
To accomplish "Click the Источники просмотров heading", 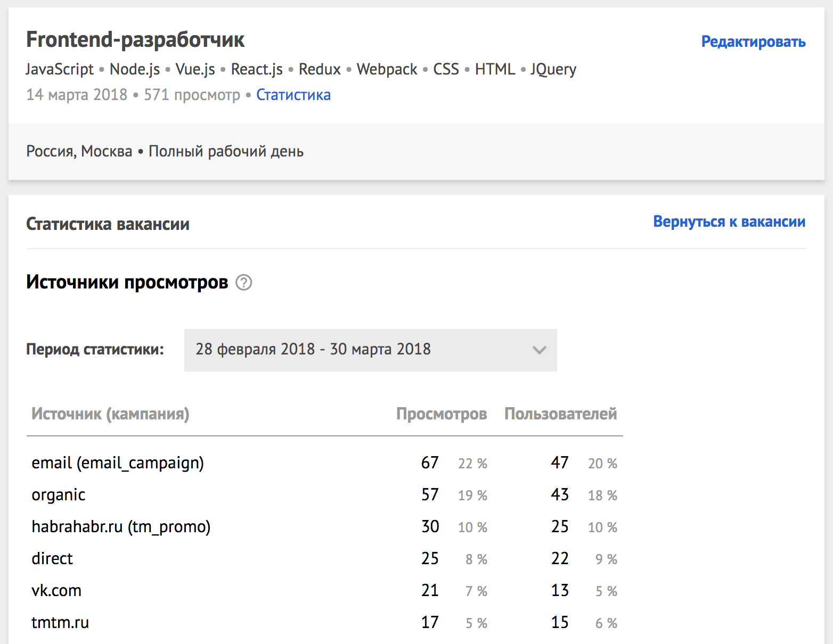I will 127,282.
